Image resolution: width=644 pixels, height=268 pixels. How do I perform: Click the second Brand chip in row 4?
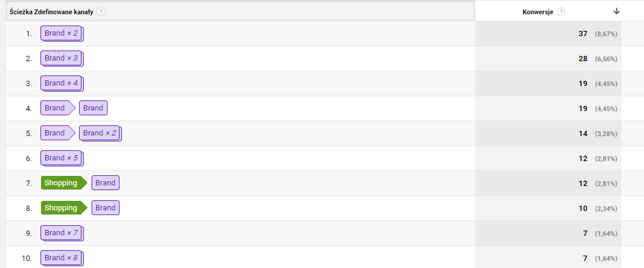click(93, 109)
